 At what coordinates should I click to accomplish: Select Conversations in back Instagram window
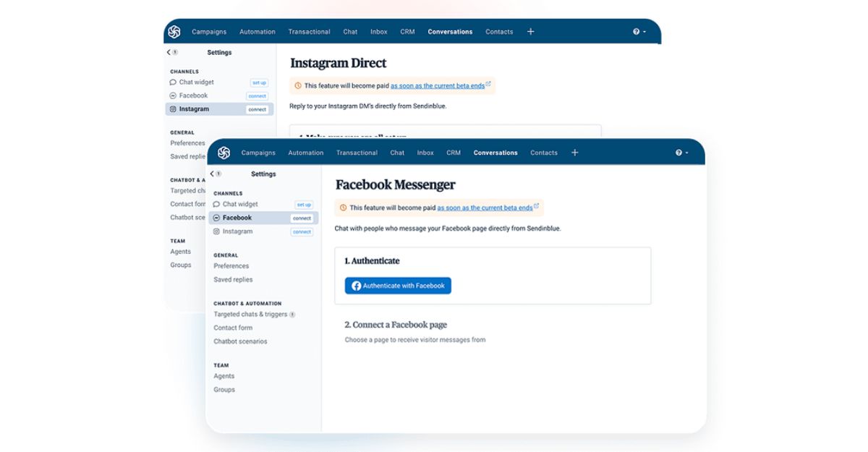450,32
